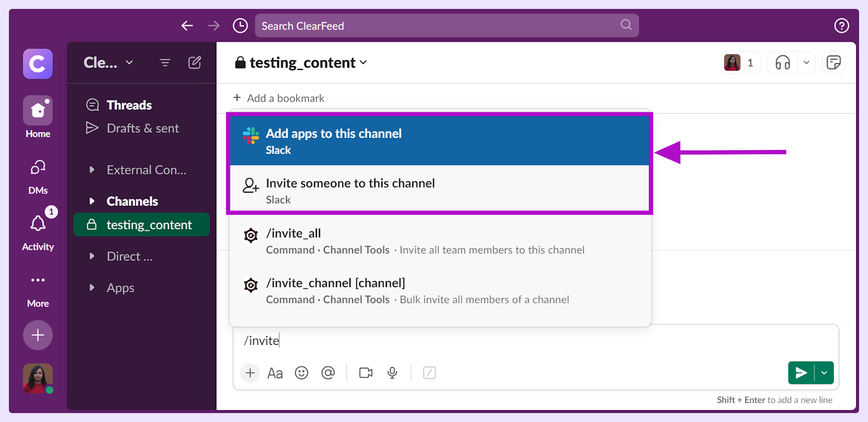Screen dimensions: 868x422
Task: Click the filter conversations icon
Action: click(x=165, y=63)
